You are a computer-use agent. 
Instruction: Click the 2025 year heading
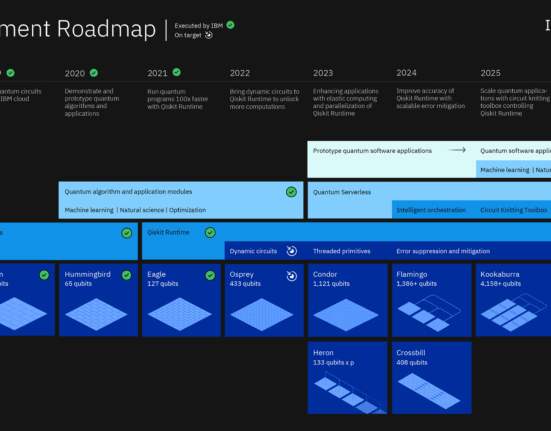click(491, 73)
